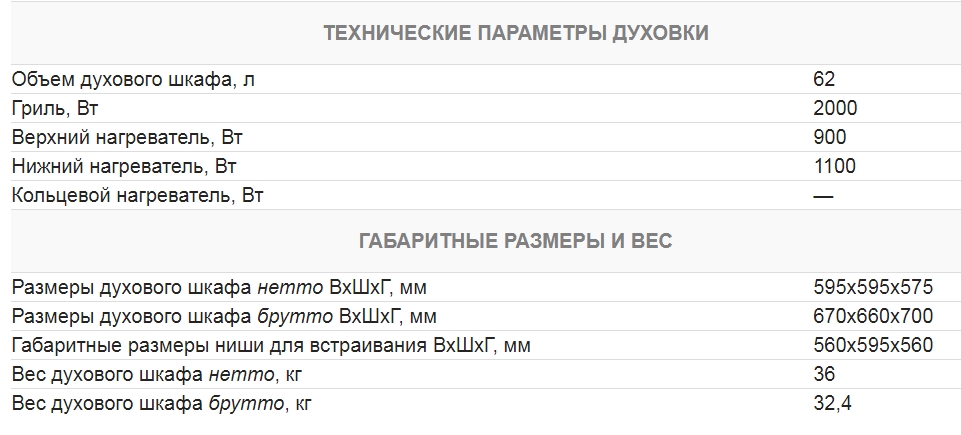Click the gross dimensions value 670x660x700
Image resolution: width=961 pixels, height=435 pixels.
[873, 317]
